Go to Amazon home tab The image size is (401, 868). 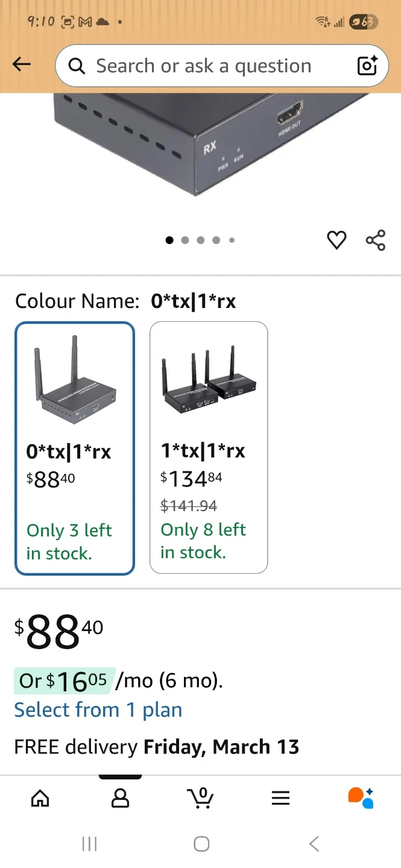(x=40, y=798)
